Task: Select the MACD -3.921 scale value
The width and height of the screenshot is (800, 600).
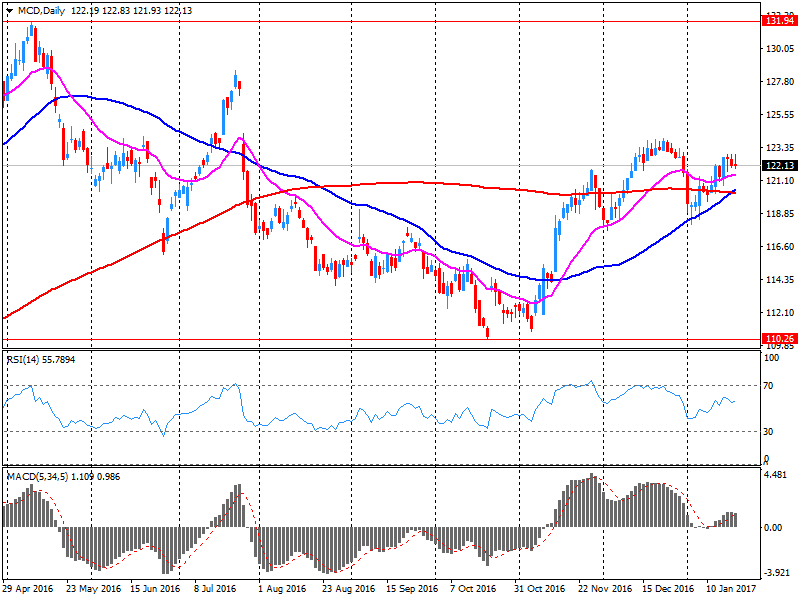Action: 776,572
